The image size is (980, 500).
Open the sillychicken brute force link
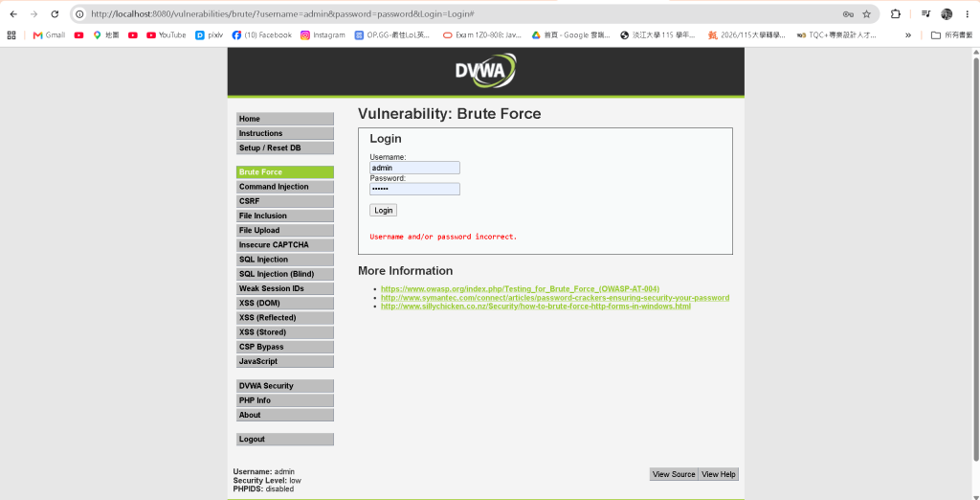click(x=536, y=307)
